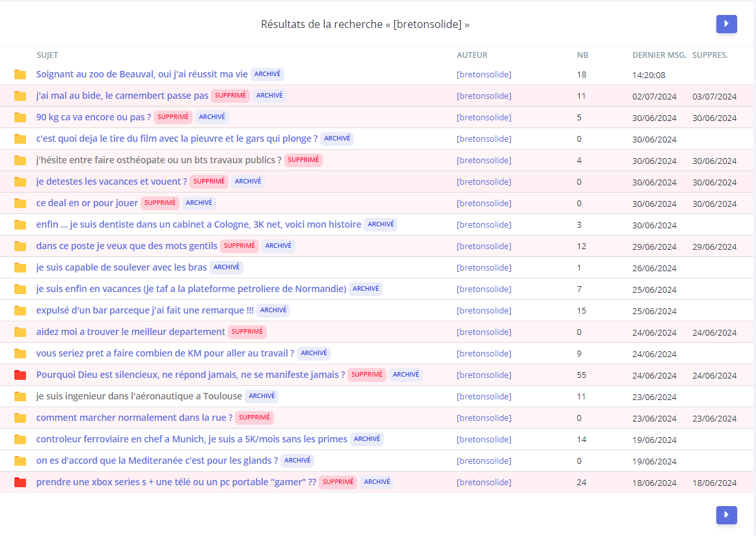The width and height of the screenshot is (756, 536).
Task: Click folder icon for ingenieur aéronautique Toulouse topic
Action: point(20,396)
